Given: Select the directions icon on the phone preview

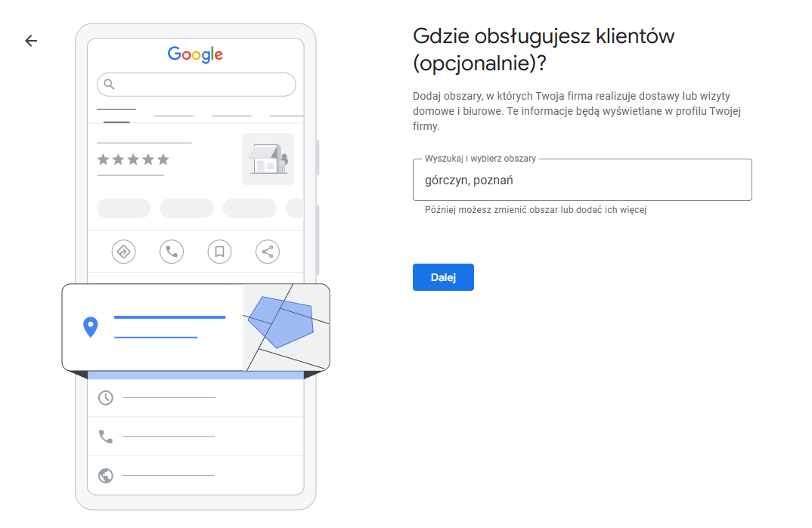Looking at the screenshot, I should 123,252.
